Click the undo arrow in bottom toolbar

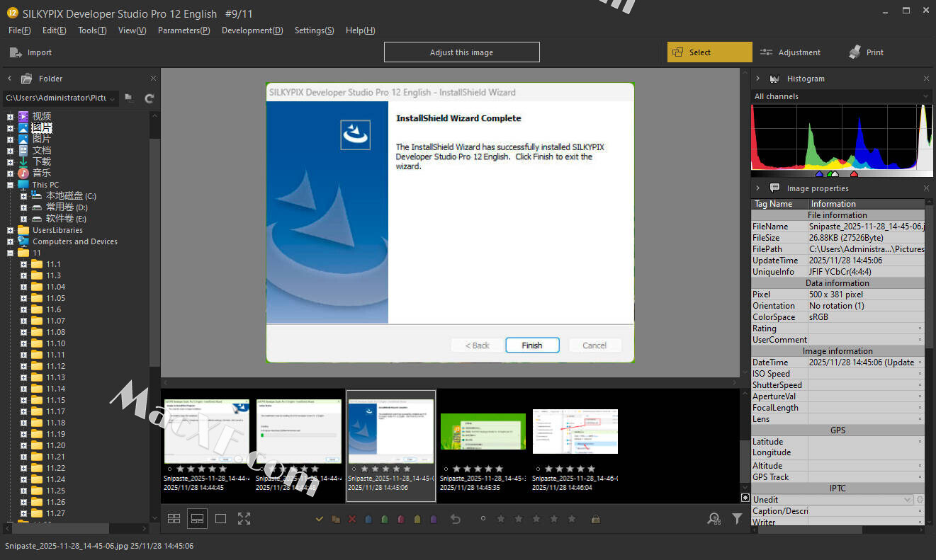point(456,519)
